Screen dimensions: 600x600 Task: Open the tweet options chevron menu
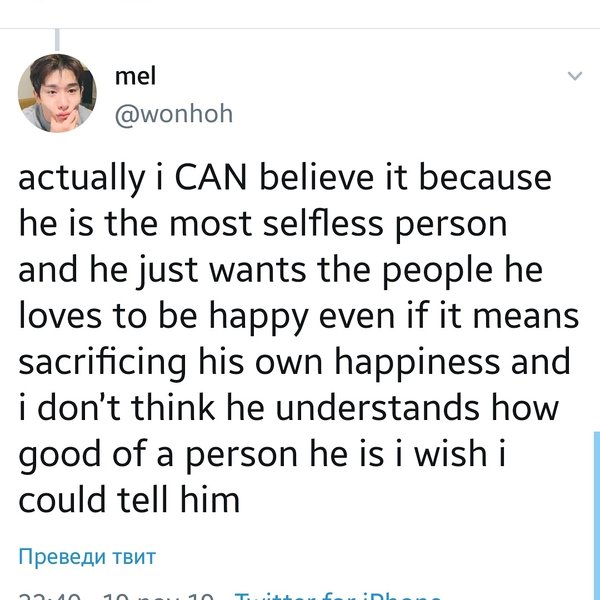coord(575,76)
